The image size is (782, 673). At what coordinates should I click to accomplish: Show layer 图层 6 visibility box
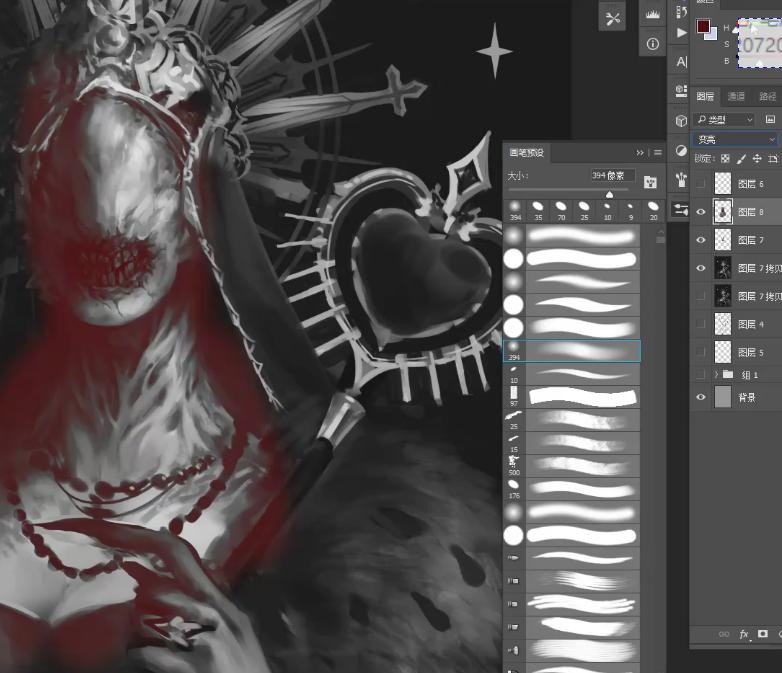point(701,184)
